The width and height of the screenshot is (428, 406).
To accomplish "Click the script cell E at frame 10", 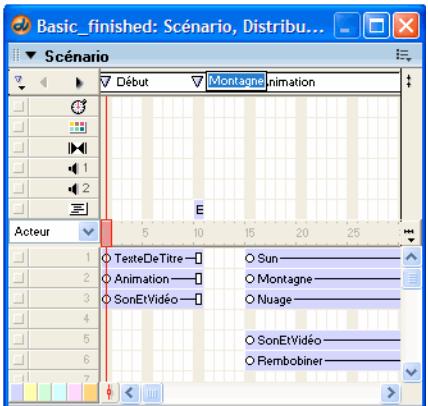I will coord(199,210).
